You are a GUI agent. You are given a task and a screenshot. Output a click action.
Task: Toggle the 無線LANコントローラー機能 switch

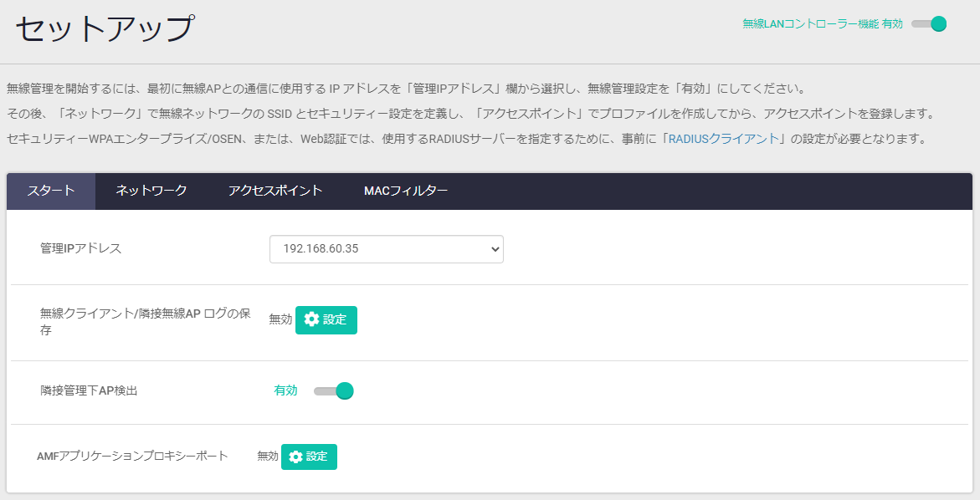tap(929, 24)
